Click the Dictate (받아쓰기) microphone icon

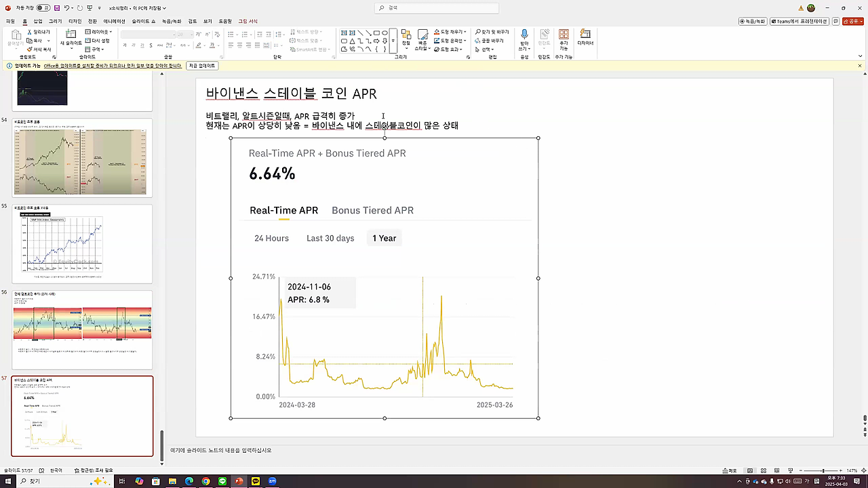click(524, 35)
